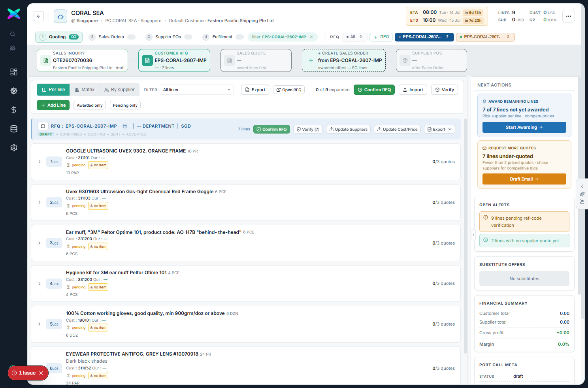Open search from the left sidebar
588x388 pixels.
click(x=13, y=34)
